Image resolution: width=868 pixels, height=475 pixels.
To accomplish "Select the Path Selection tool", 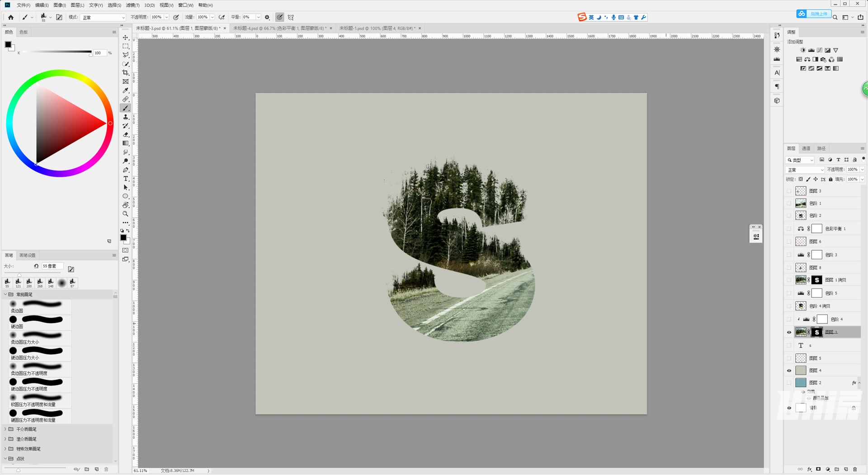I will click(126, 187).
